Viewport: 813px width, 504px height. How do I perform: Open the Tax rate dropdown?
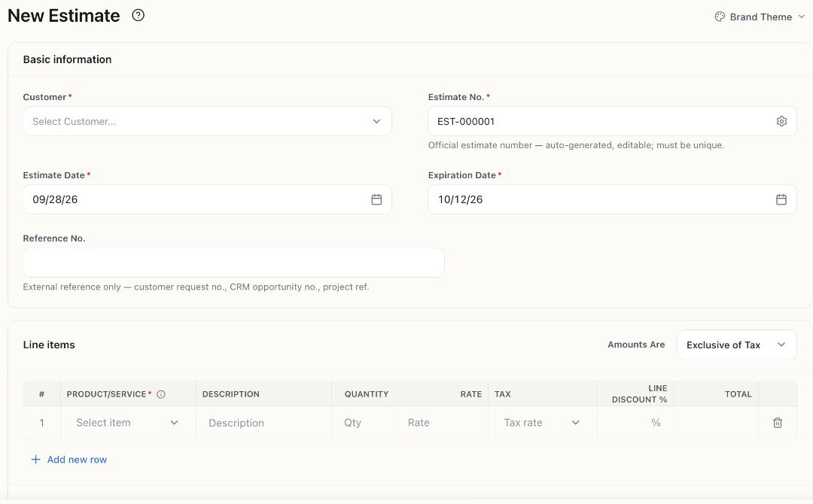pos(542,423)
